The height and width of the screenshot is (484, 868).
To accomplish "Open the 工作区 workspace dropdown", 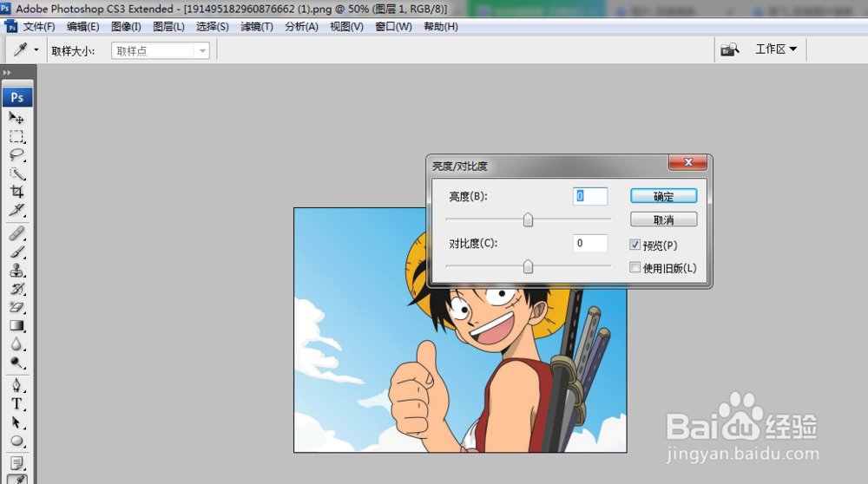I will 776,49.
